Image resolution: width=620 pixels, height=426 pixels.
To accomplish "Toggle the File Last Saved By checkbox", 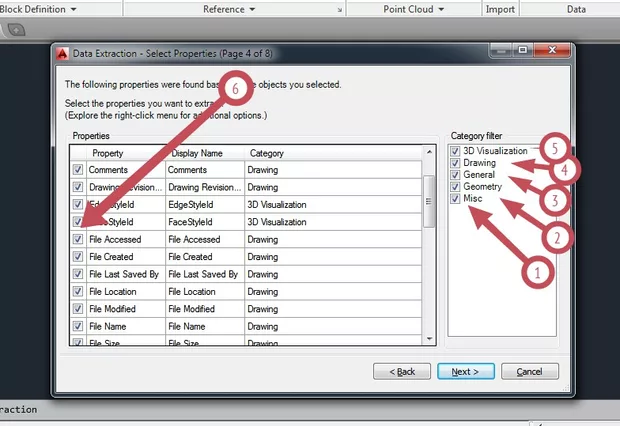I will (x=78, y=274).
